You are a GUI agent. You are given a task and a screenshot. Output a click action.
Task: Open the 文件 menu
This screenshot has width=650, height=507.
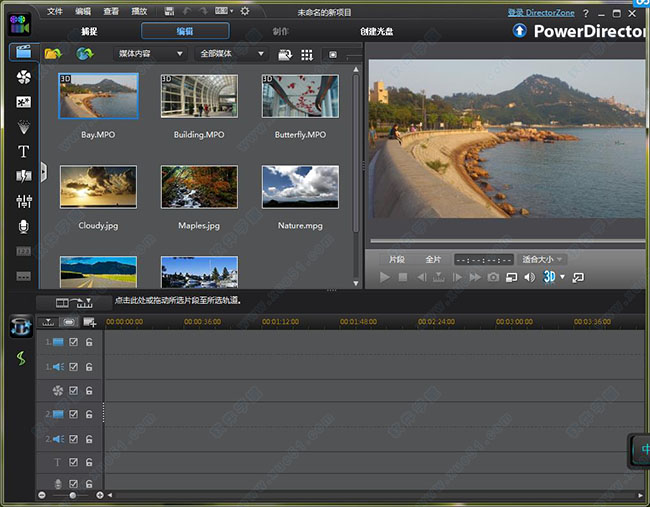point(55,12)
